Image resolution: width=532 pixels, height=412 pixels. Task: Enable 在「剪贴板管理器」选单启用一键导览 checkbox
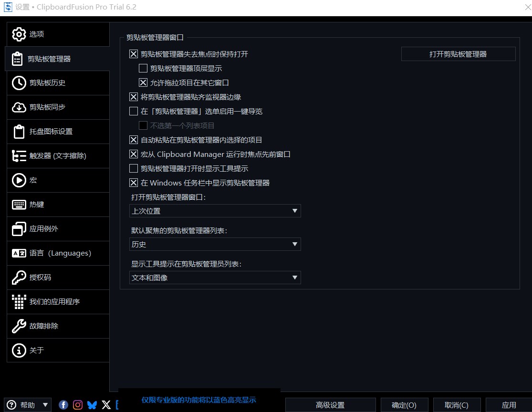pos(134,111)
